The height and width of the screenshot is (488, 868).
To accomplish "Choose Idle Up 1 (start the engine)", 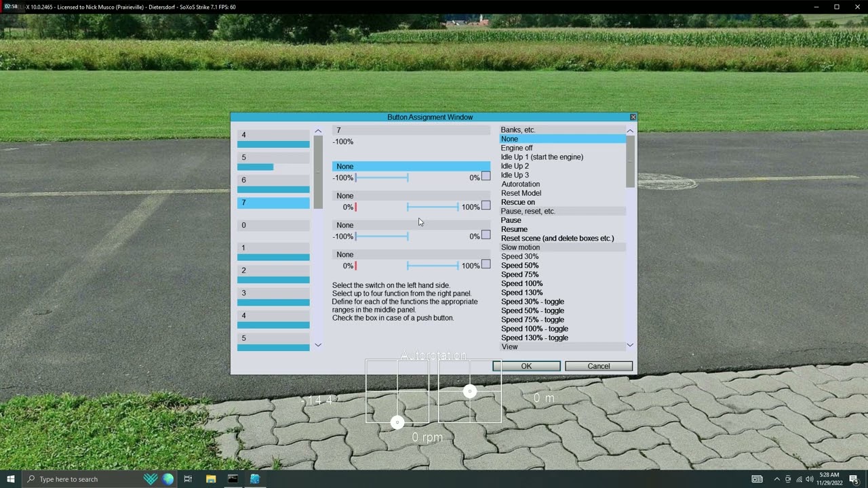I will pos(542,157).
